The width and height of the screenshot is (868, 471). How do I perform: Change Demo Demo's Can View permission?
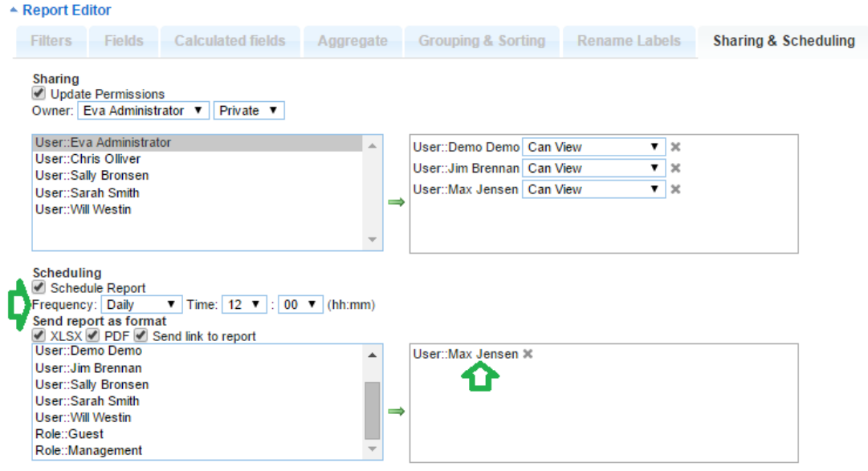click(x=593, y=148)
